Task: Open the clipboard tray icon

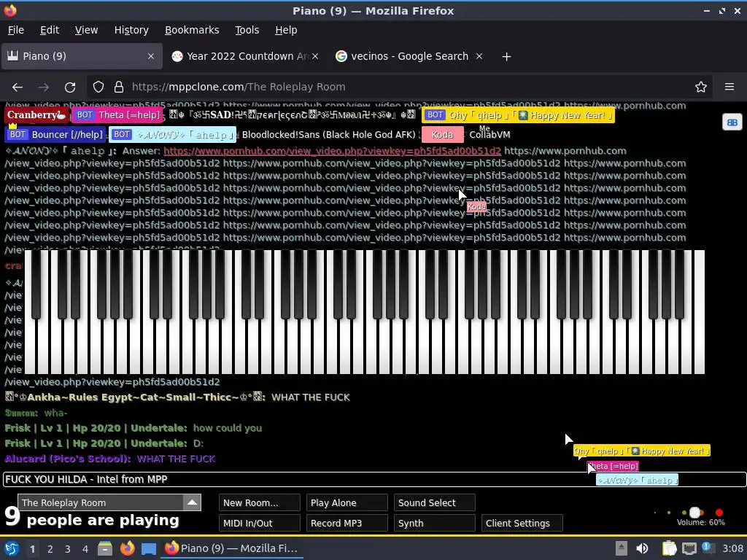Action: pos(670,548)
